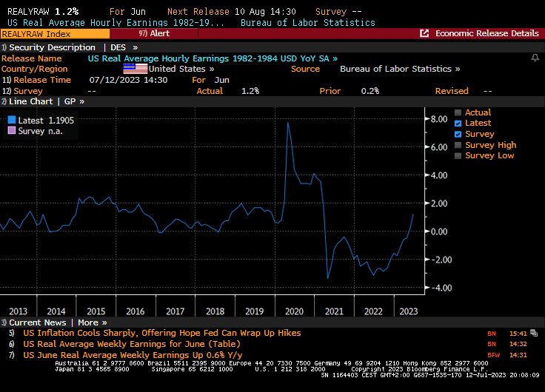Image resolution: width=545 pixels, height=392 pixels.
Task: Click the 8.00 y-axis label
Action: pos(439,119)
